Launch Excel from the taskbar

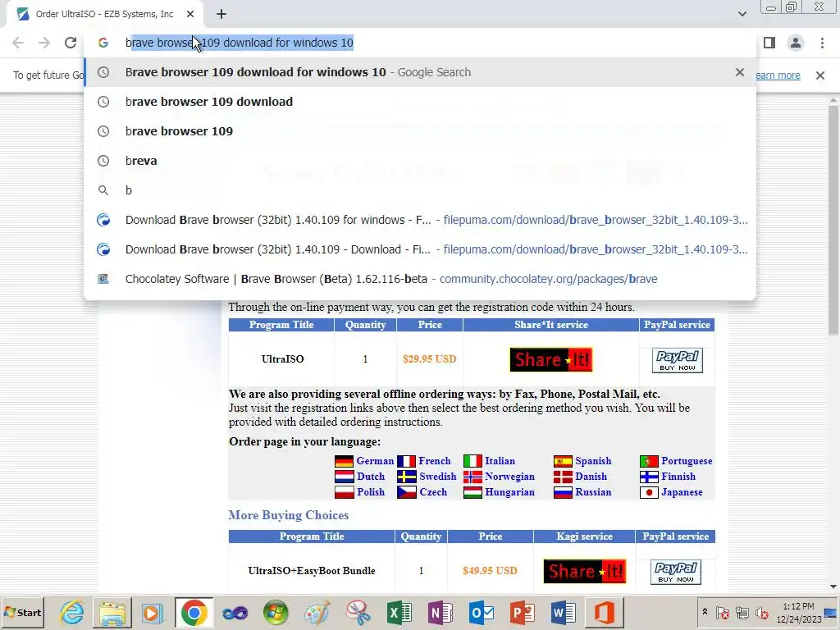[399, 612]
